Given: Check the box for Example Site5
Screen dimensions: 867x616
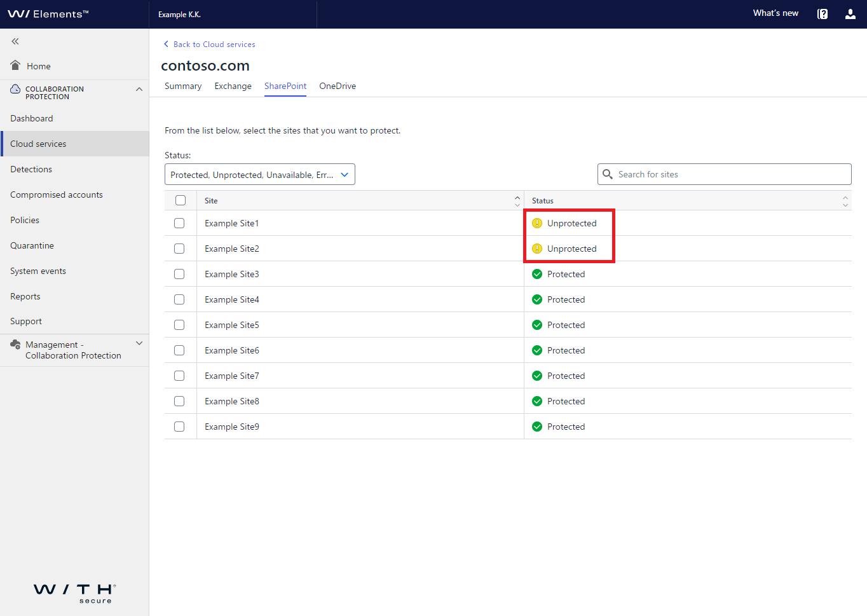Looking at the screenshot, I should coord(179,325).
